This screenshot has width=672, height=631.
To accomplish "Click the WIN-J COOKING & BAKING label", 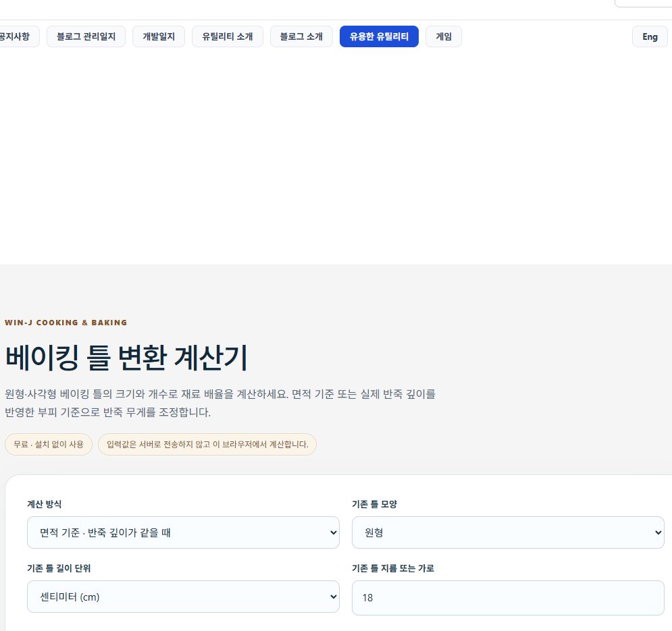I will 66,323.
